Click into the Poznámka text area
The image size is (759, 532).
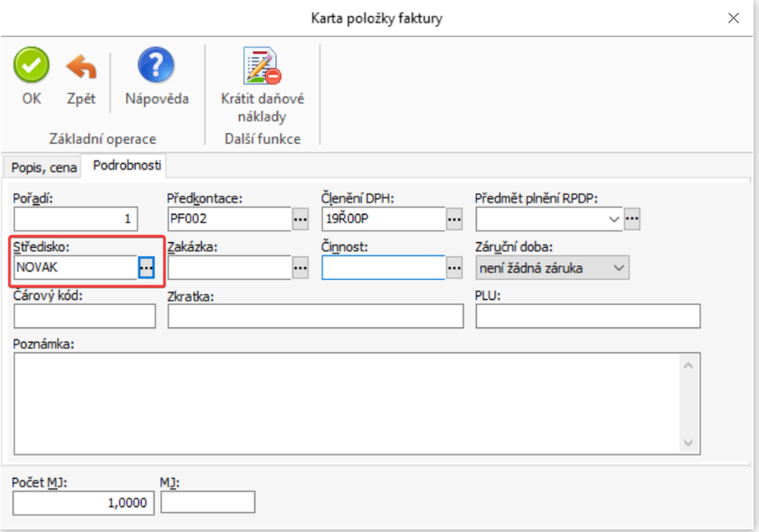tap(349, 402)
